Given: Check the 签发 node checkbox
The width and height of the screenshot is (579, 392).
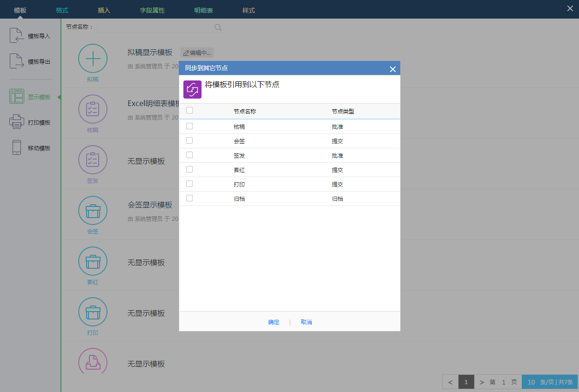Looking at the screenshot, I should (189, 155).
